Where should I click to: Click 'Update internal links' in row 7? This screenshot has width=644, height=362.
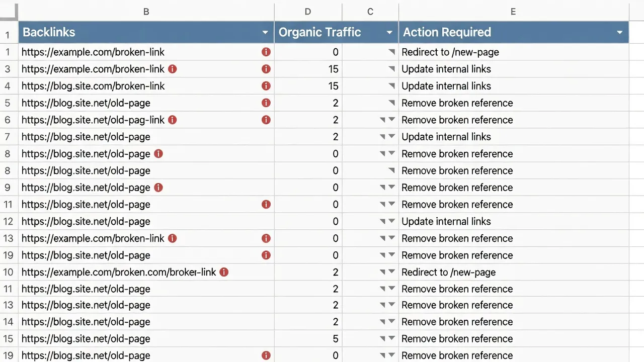[x=446, y=137]
